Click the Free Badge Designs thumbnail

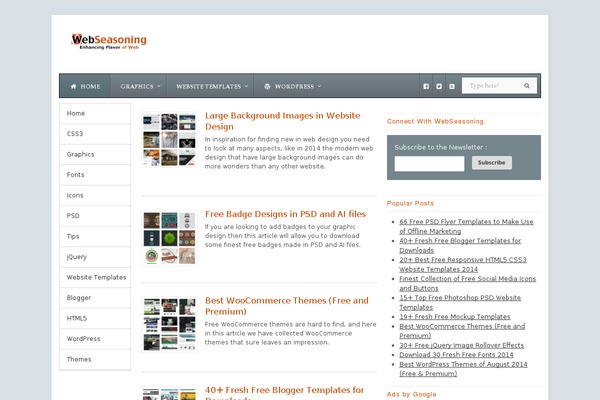pos(169,238)
